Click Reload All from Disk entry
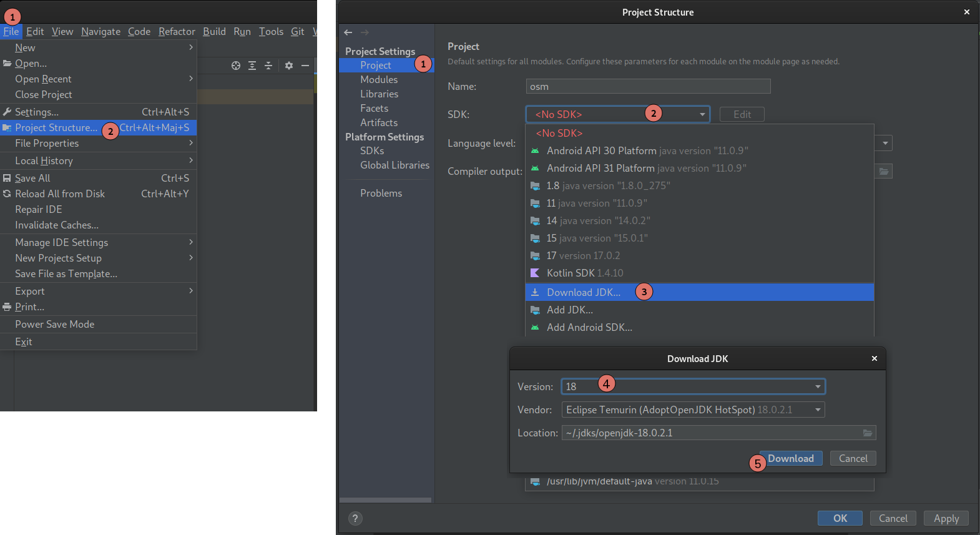The height and width of the screenshot is (535, 980). pyautogui.click(x=99, y=194)
